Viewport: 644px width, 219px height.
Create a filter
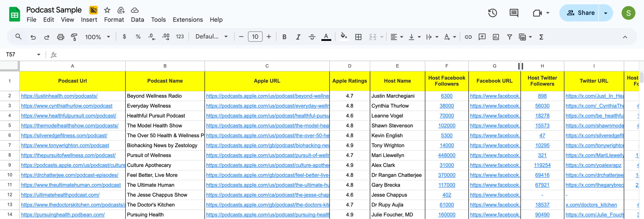(509, 37)
